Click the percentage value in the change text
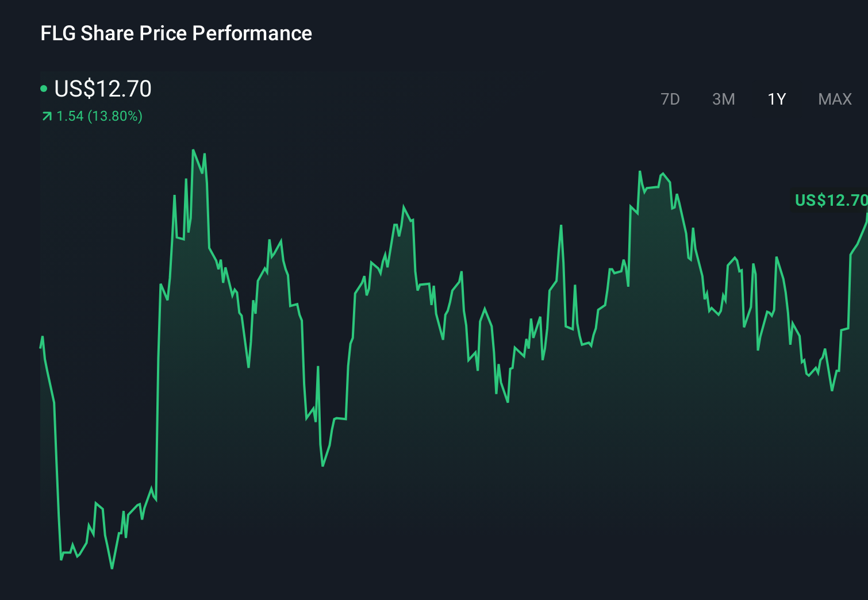The image size is (868, 600). click(115, 117)
